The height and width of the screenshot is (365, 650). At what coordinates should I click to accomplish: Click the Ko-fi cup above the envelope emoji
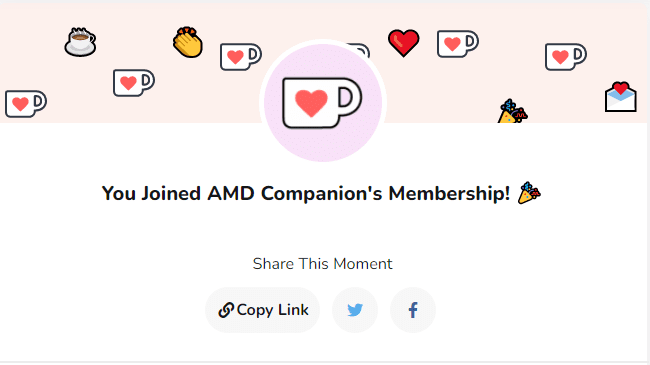click(x=566, y=57)
